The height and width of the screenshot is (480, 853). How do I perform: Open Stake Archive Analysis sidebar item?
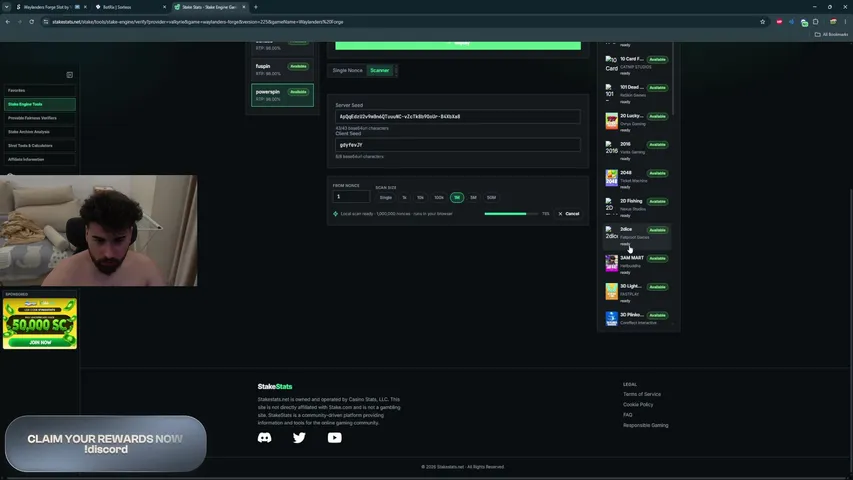(40, 132)
